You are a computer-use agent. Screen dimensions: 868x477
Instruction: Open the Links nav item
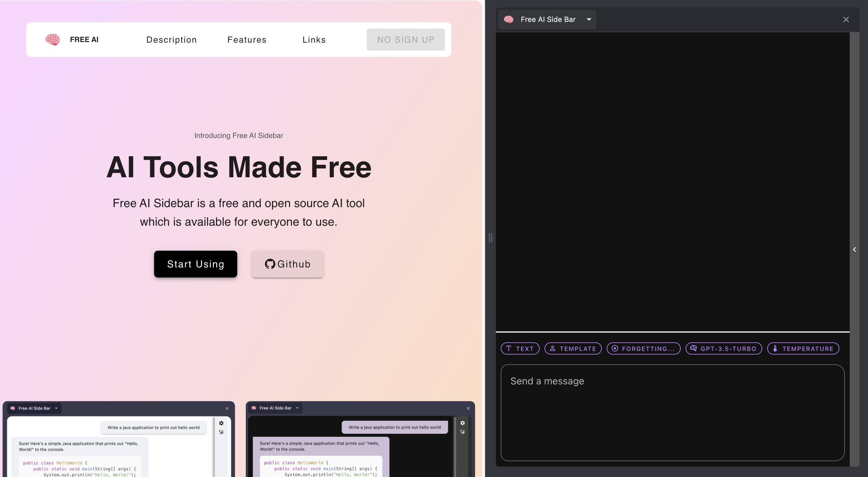(x=314, y=40)
